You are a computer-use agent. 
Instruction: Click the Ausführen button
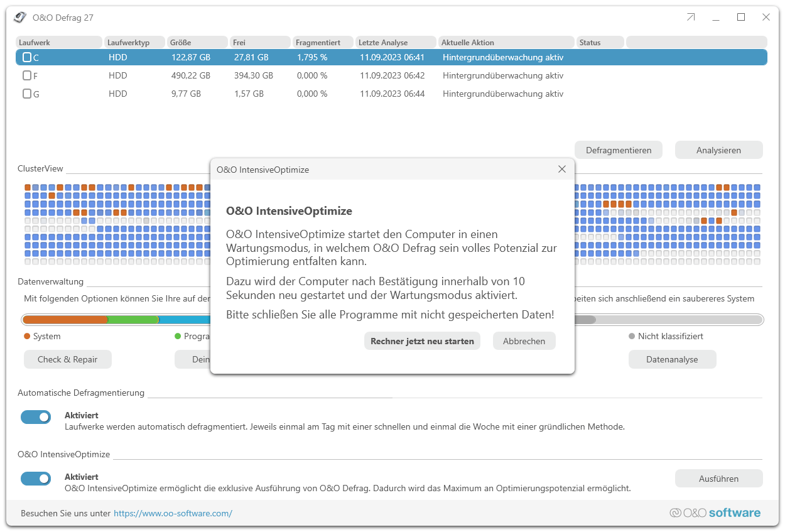coord(719,479)
